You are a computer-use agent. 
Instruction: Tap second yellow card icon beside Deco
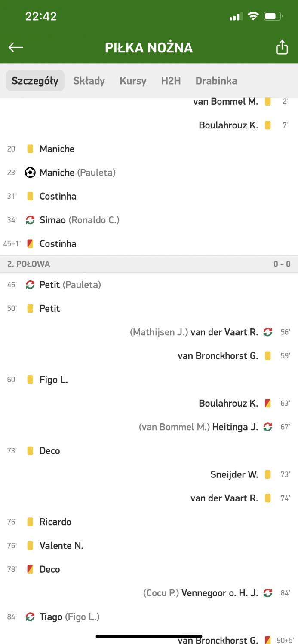30,569
